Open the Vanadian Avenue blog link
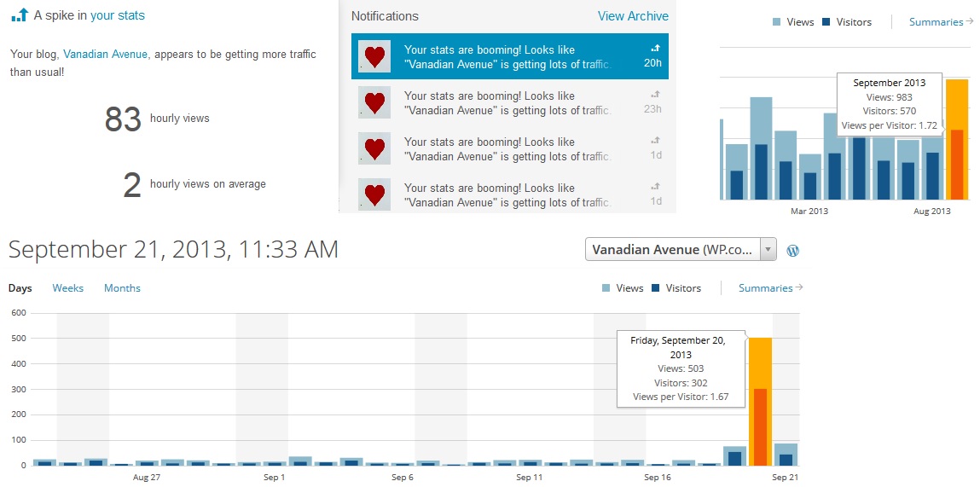 (106, 54)
